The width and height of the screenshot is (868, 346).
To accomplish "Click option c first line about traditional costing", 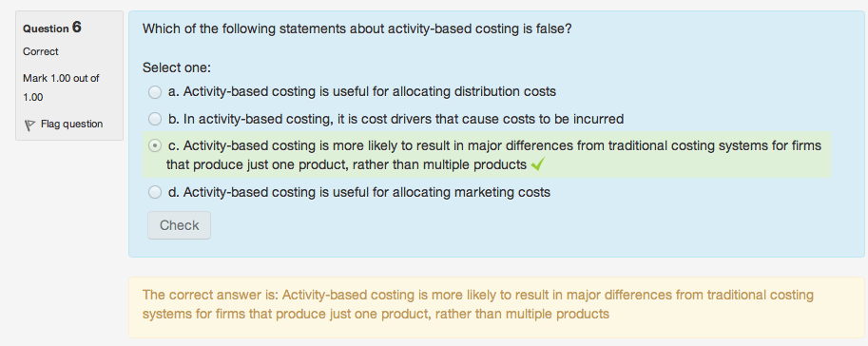I will click(495, 145).
